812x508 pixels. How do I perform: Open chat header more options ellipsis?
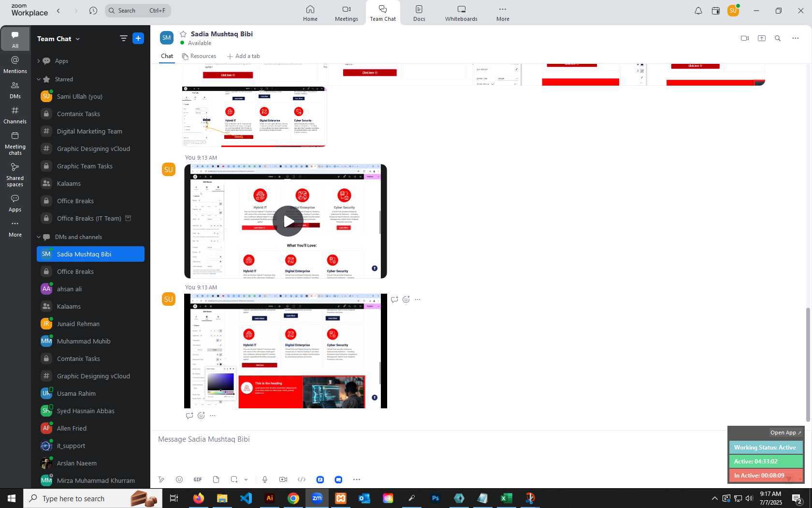tap(796, 38)
